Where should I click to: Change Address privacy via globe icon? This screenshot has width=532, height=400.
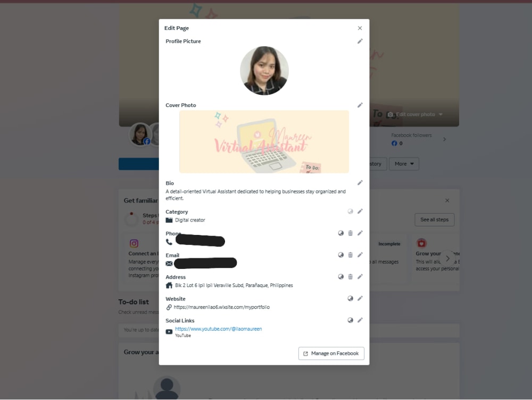[x=340, y=276]
